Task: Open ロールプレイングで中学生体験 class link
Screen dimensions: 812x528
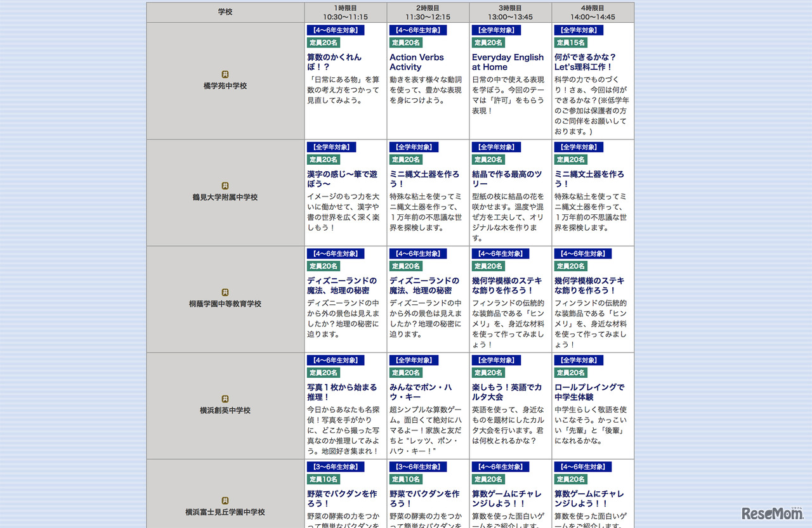Action: coord(589,392)
